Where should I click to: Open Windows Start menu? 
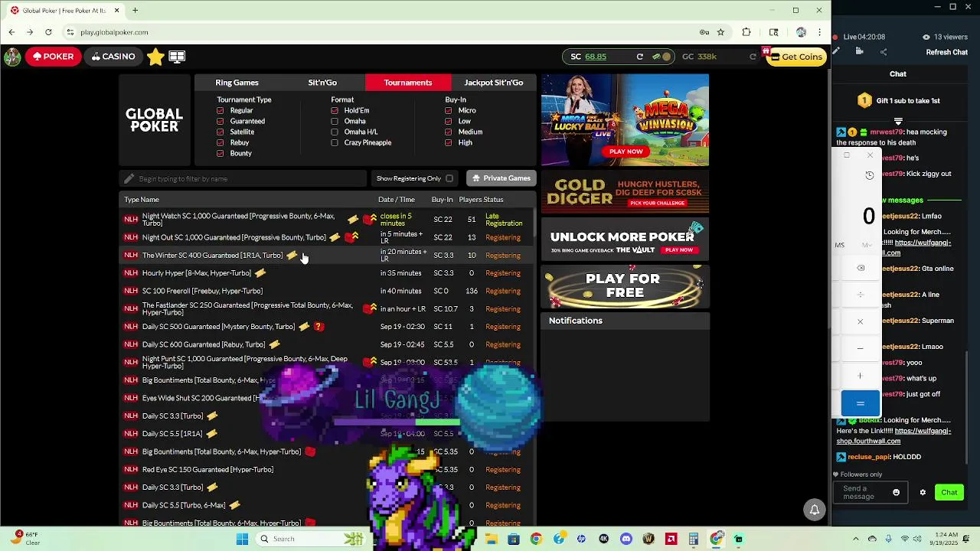pos(242,539)
